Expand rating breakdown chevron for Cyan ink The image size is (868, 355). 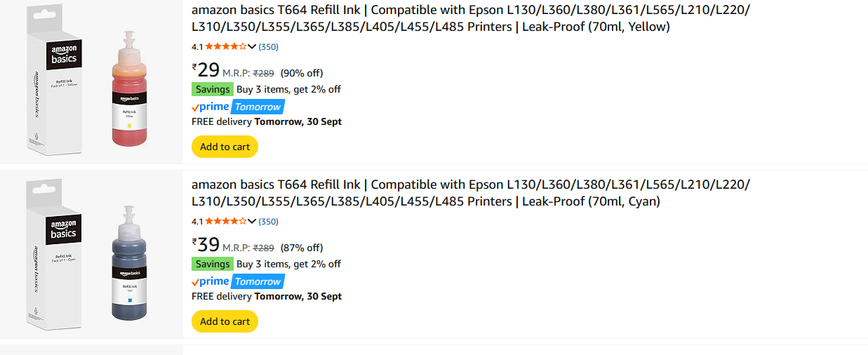tap(252, 222)
